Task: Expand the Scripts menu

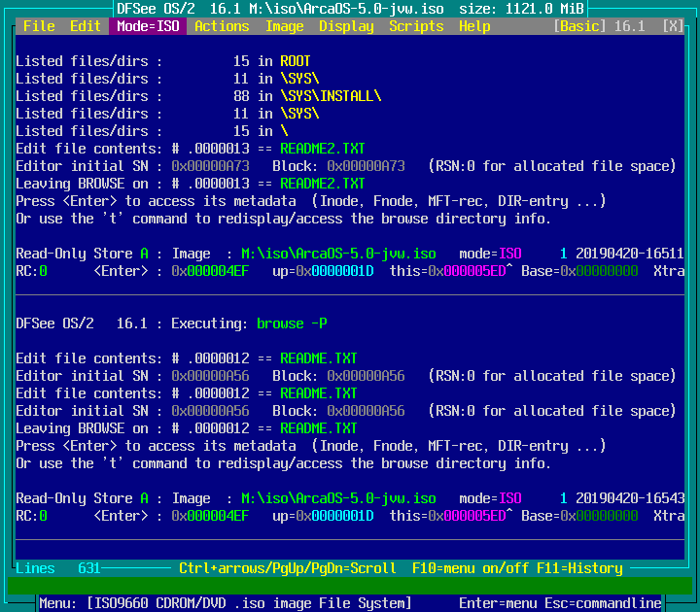Action: [416, 26]
